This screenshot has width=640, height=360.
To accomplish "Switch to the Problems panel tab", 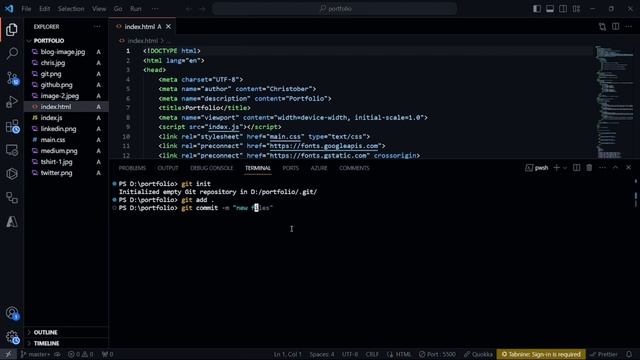I will pyautogui.click(x=132, y=168).
